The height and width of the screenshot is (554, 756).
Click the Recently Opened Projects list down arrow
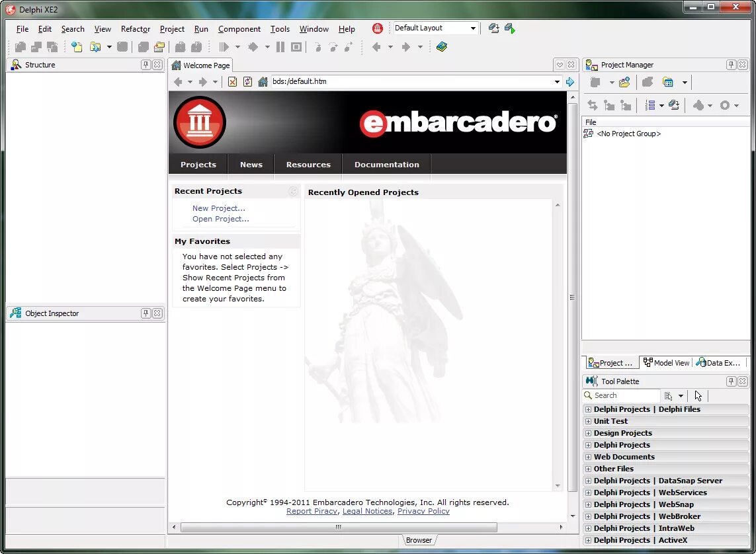click(558, 486)
